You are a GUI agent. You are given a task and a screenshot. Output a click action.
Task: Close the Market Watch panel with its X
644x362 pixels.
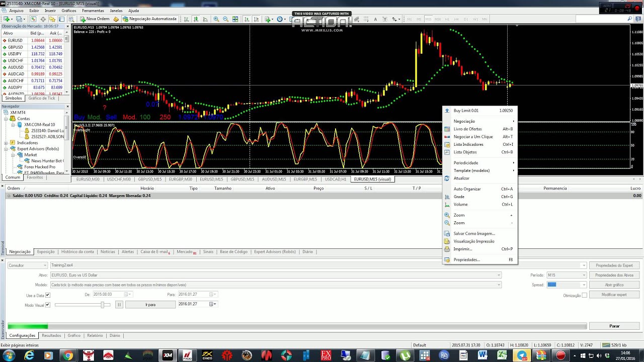click(x=67, y=26)
